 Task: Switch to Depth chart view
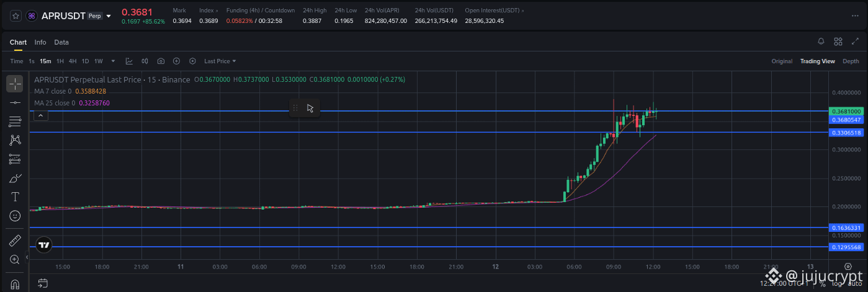click(x=851, y=61)
